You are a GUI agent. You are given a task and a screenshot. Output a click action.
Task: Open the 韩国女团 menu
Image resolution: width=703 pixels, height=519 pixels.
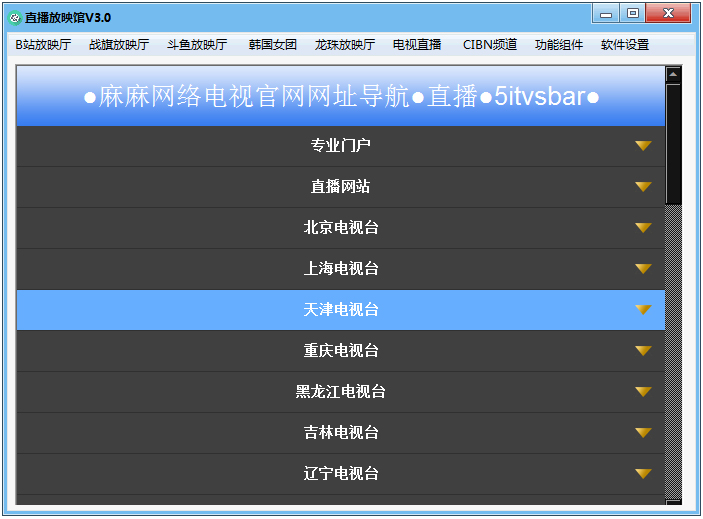[x=273, y=45]
